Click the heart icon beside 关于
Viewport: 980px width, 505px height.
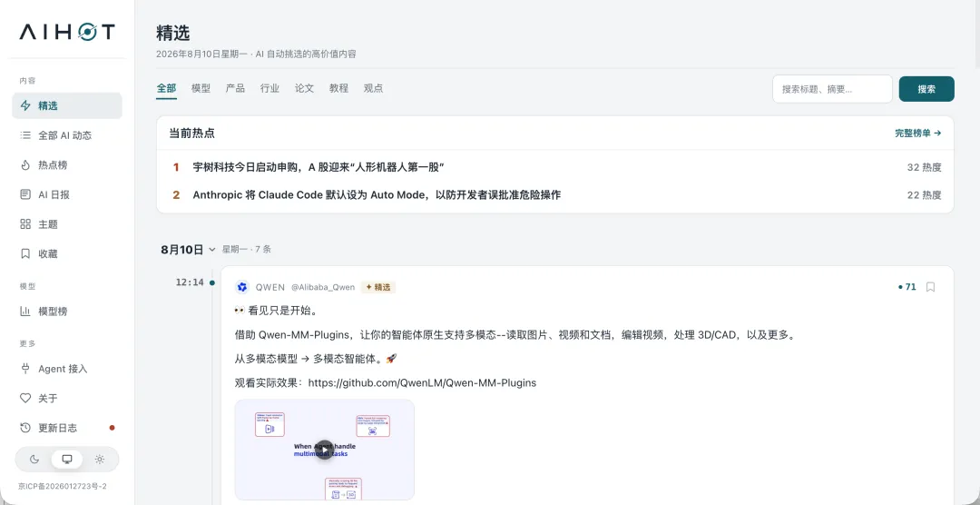click(25, 398)
